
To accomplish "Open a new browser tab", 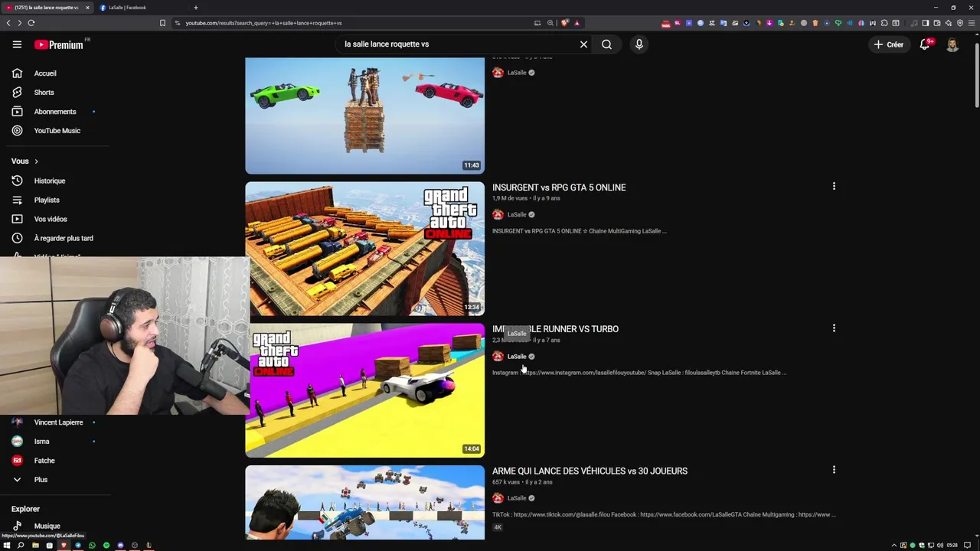I will [x=196, y=8].
